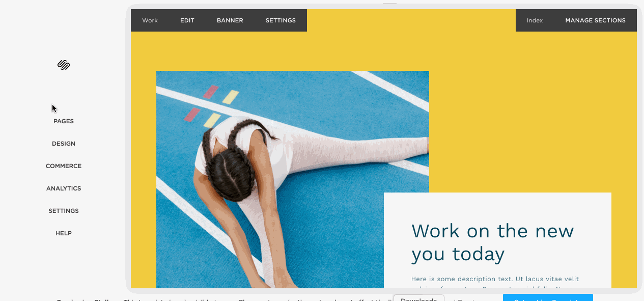Open the Help menu
Viewport: 644px width, 301px height.
pos(64,233)
